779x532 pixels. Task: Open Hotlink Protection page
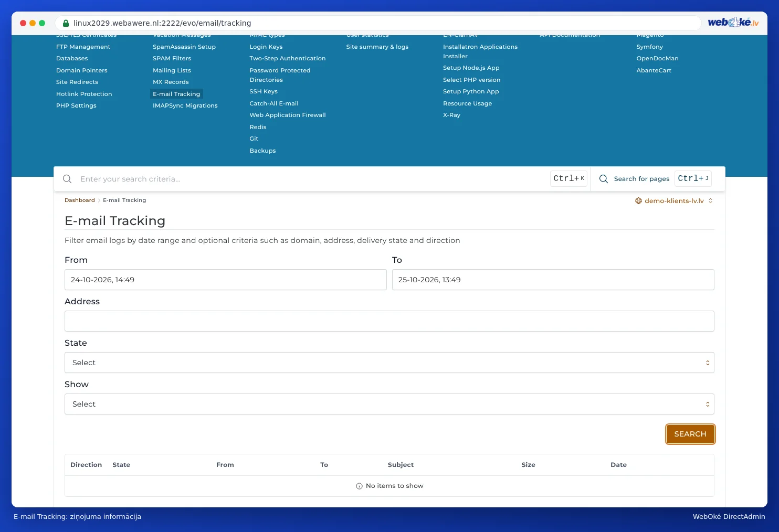[84, 94]
